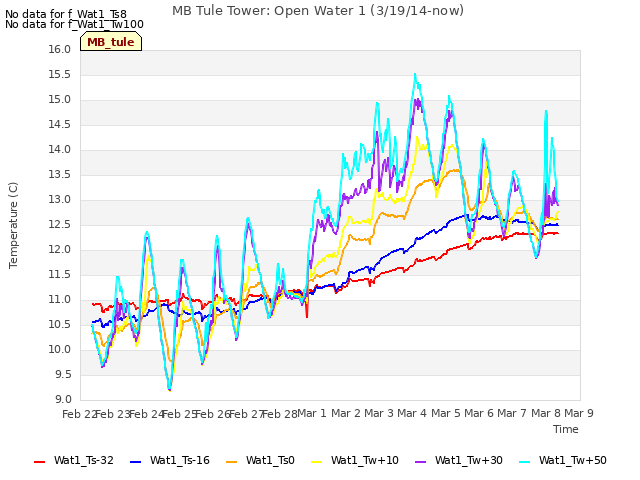Click the 15.0 y-axis tick label

[60, 100]
